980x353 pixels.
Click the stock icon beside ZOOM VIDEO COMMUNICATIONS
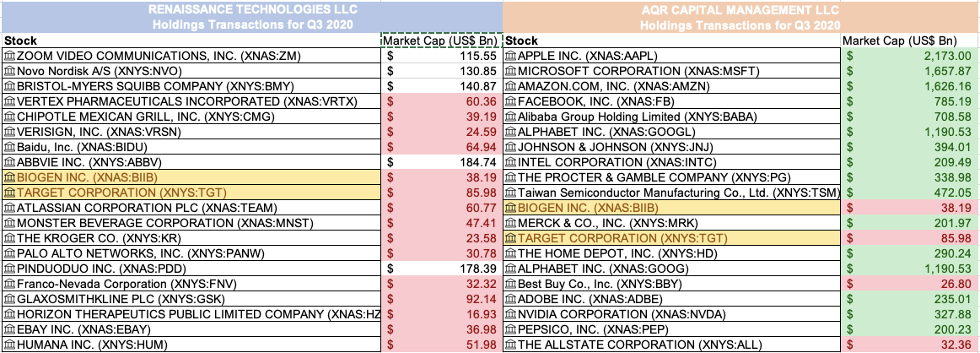pos(9,56)
